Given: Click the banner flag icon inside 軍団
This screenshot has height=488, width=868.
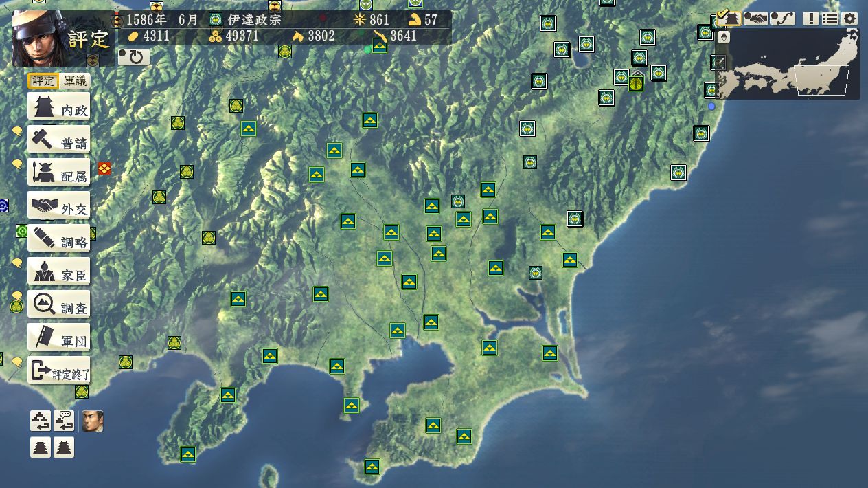Looking at the screenshot, I should pos(44,337).
